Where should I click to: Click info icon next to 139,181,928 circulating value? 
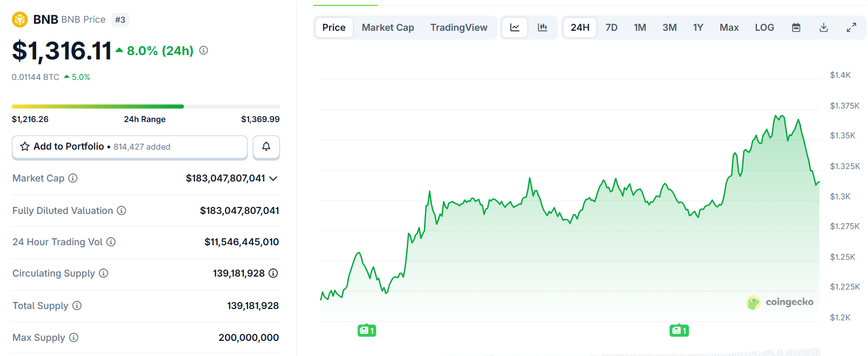click(x=274, y=273)
